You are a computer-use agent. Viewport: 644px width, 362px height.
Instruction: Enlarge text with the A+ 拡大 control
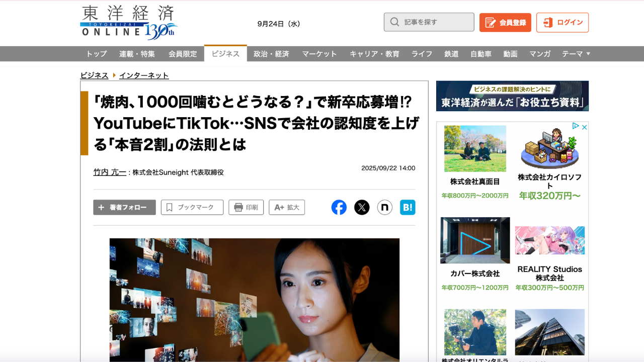click(287, 207)
